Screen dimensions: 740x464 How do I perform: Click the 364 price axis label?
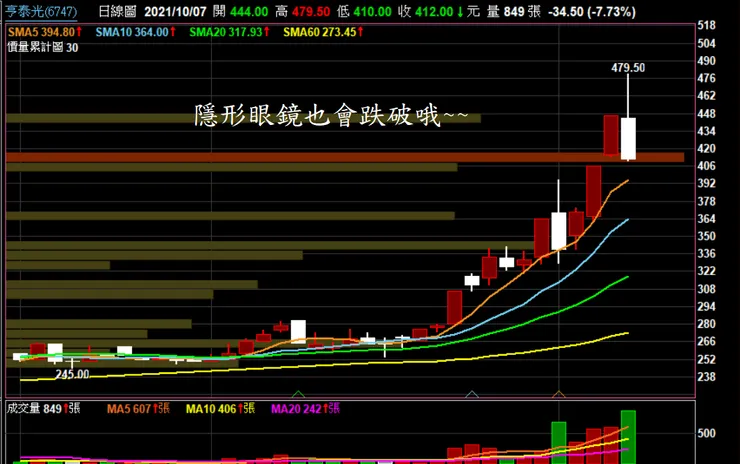pyautogui.click(x=706, y=219)
